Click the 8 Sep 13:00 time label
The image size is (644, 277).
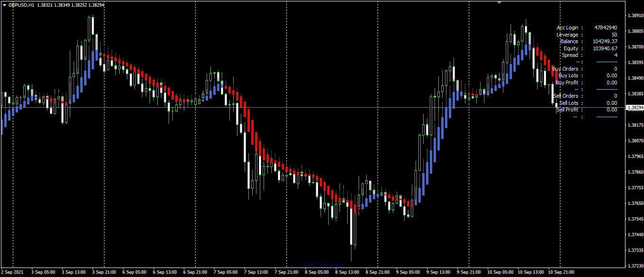pyautogui.click(x=347, y=273)
